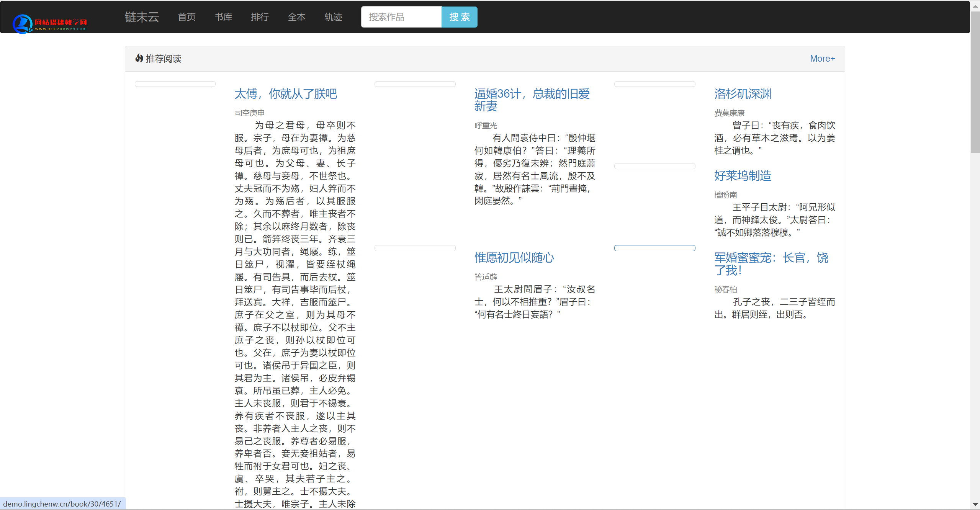Go to the 首页 nav item
The height and width of the screenshot is (510, 980).
(x=187, y=17)
